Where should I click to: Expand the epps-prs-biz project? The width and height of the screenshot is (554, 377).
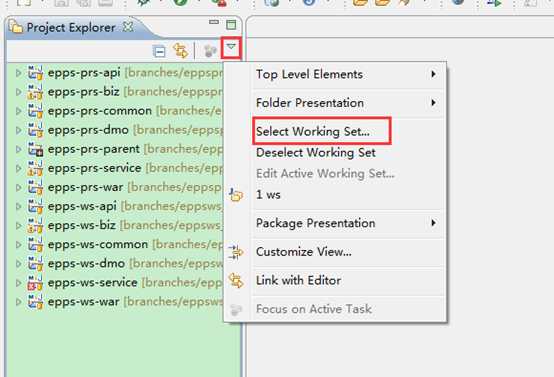tap(18, 92)
